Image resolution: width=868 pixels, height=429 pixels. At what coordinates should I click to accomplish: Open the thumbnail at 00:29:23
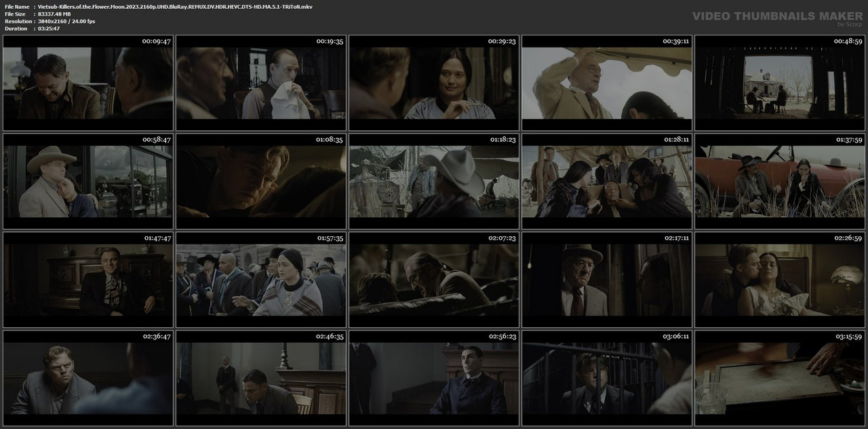click(434, 83)
